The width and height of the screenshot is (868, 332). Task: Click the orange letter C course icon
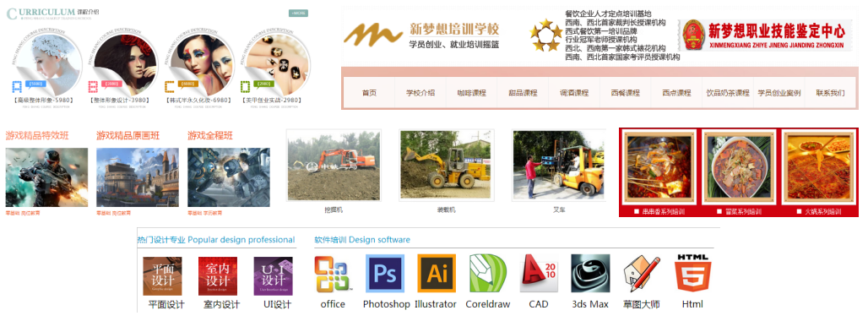(170, 86)
